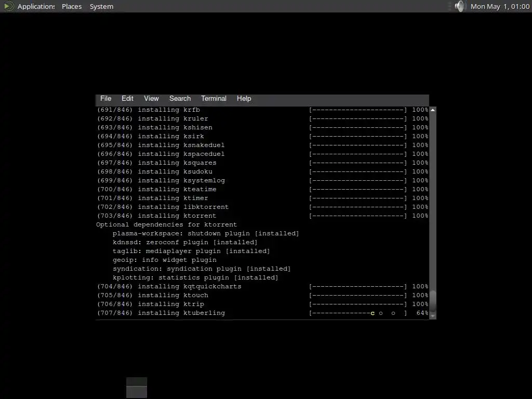532x399 pixels.
Task: Open the Places menu in top panel
Action: (72, 6)
